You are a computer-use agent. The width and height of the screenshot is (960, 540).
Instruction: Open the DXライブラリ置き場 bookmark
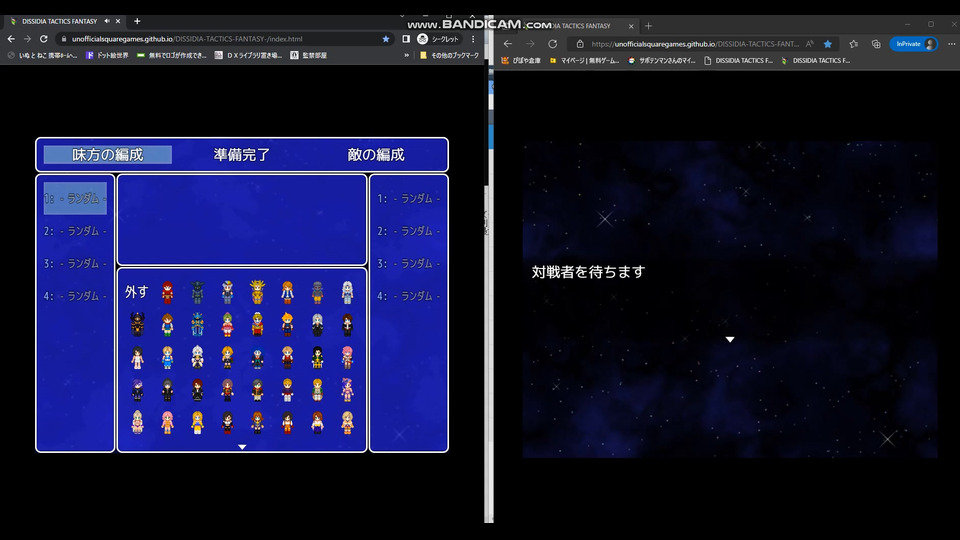[x=248, y=55]
